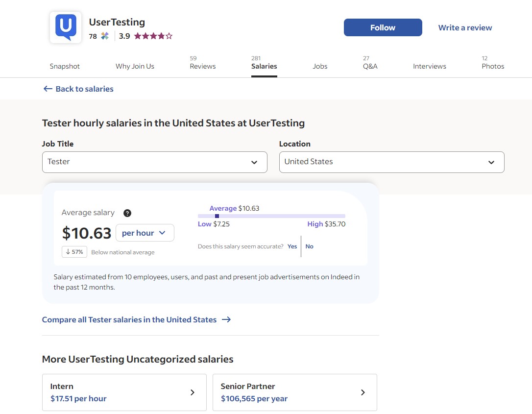Click the 3.9 star rating stars
The image size is (532, 414).
(x=153, y=36)
